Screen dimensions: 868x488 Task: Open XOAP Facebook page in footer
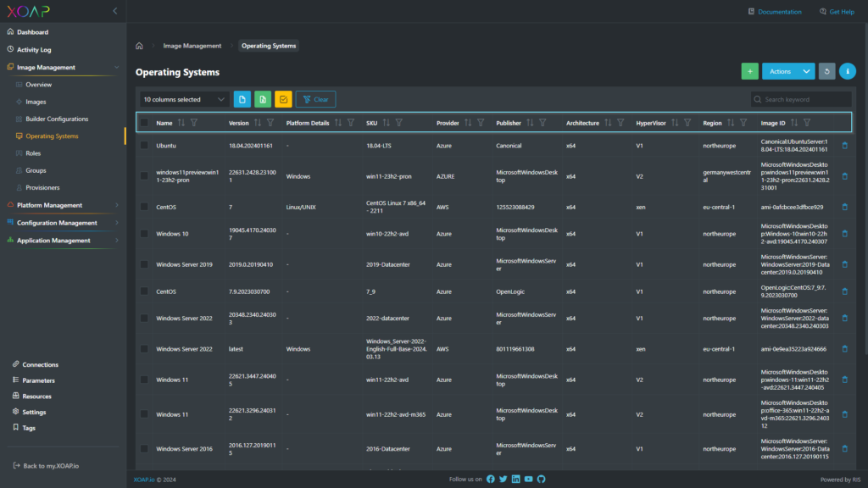[x=491, y=480]
